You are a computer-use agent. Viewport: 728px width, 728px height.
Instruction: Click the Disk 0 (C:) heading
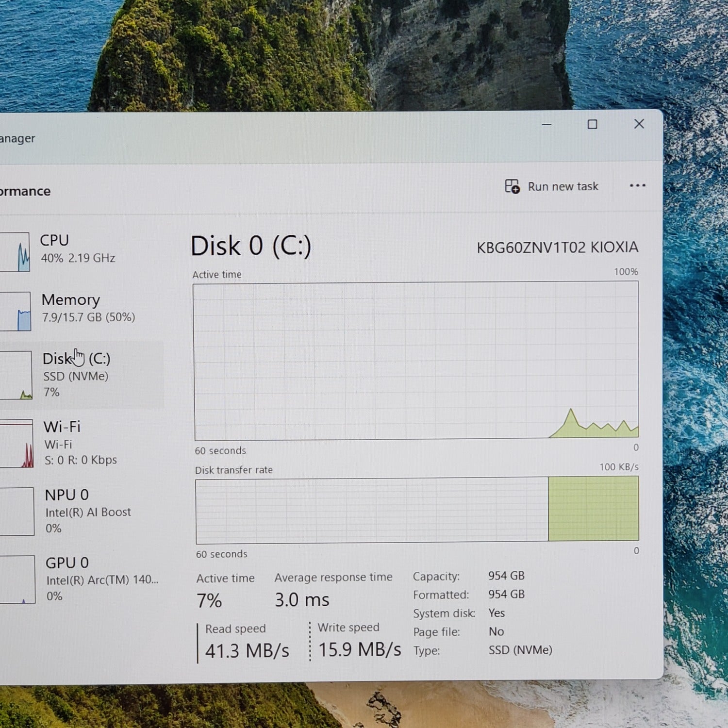tap(251, 246)
